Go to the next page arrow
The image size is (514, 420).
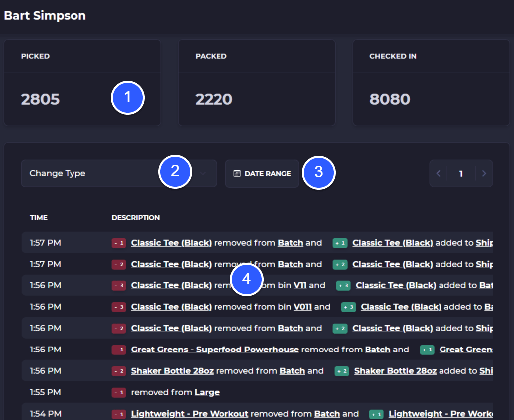tap(484, 174)
